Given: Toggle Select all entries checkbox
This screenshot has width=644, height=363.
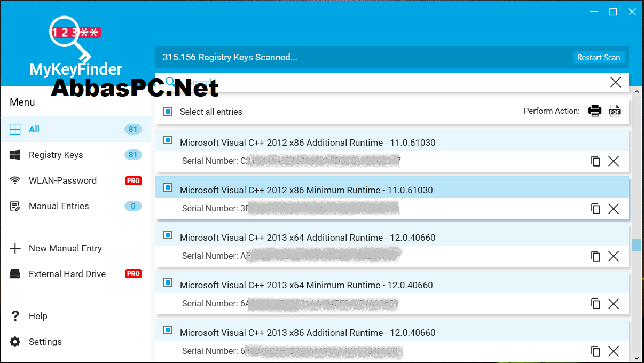Looking at the screenshot, I should [x=168, y=112].
